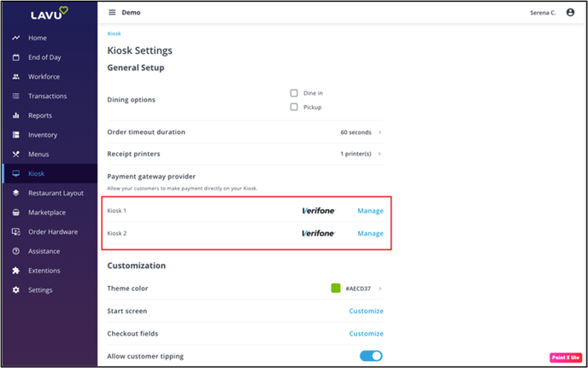Click the Menus utensils icon
Image resolution: width=588 pixels, height=368 pixels.
15,154
